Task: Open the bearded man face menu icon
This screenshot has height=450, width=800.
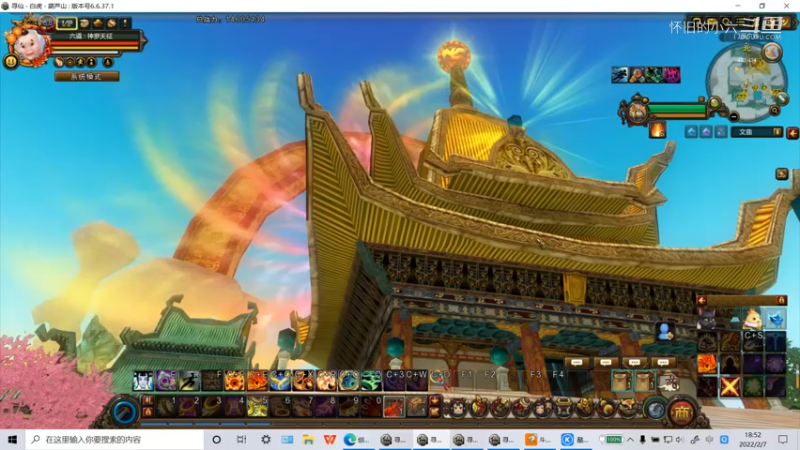Action: click(x=542, y=408)
